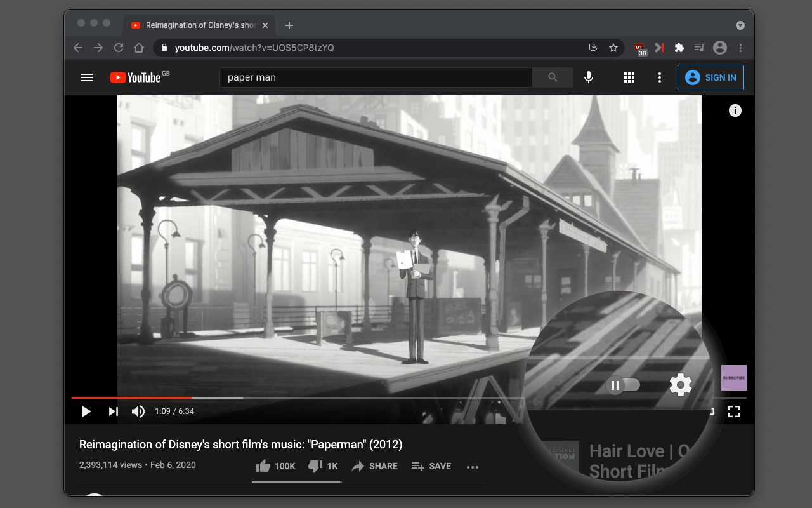812x508 pixels.
Task: Open the YouTube apps grid
Action: 629,77
